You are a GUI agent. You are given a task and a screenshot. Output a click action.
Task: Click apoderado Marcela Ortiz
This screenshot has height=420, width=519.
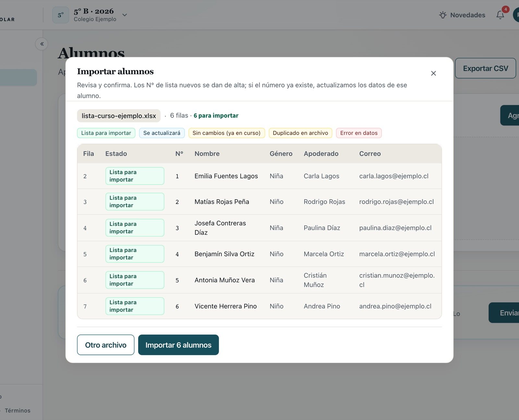(x=324, y=254)
